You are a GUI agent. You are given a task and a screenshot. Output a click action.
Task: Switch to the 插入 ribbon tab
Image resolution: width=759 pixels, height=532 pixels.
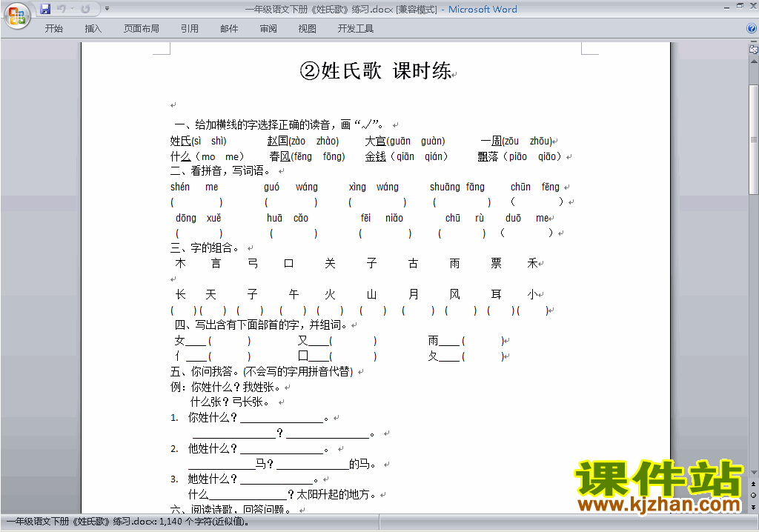click(x=93, y=29)
